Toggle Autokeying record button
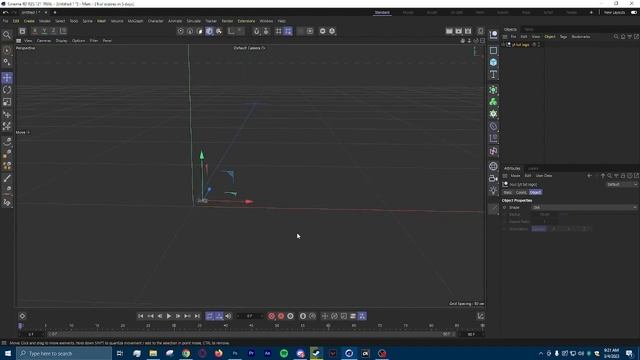Screen dimensions: 640x360 click(x=281, y=316)
